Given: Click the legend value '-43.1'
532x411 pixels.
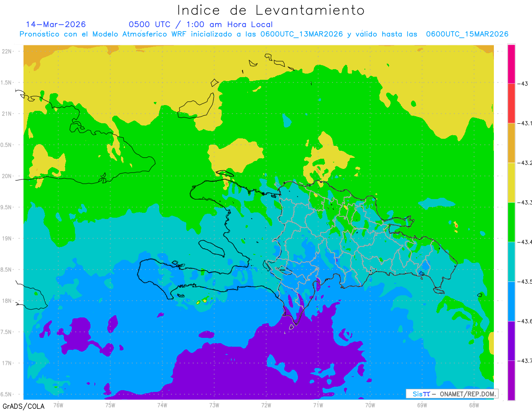Looking at the screenshot, I should coord(524,123).
